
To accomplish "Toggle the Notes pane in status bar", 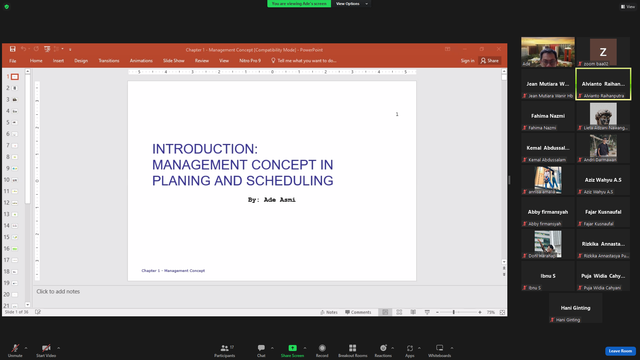I will click(329, 312).
